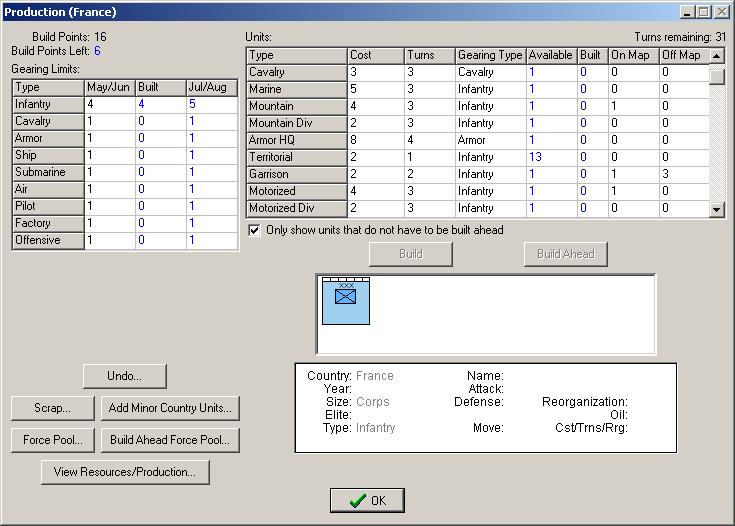
Task: Open the Force Pool window
Action: [52, 440]
